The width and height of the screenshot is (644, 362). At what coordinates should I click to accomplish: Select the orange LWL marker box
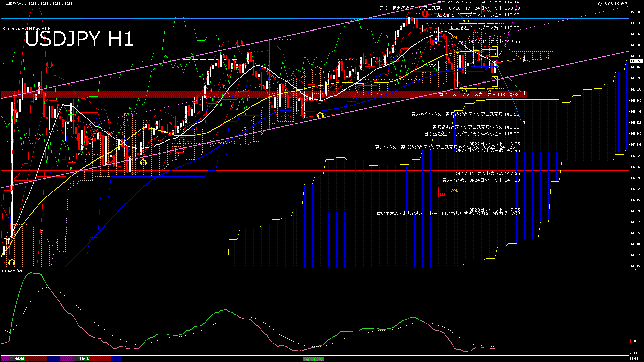pyautogui.click(x=454, y=193)
